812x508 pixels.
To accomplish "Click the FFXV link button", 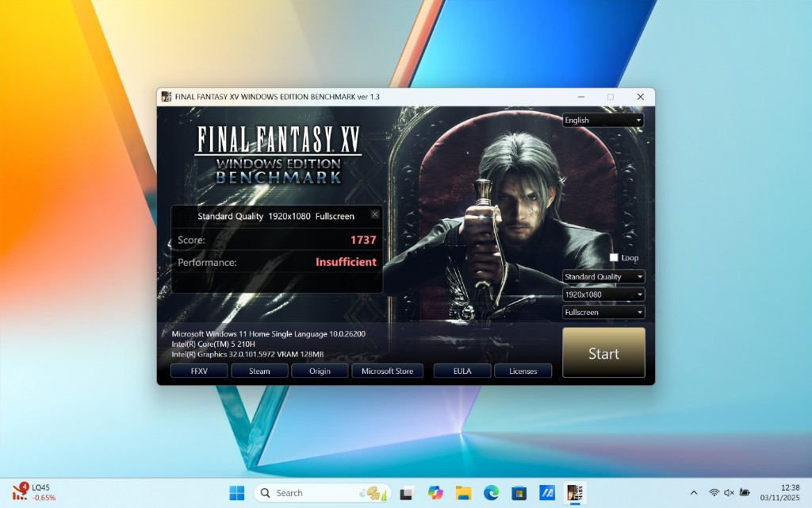I will (198, 371).
